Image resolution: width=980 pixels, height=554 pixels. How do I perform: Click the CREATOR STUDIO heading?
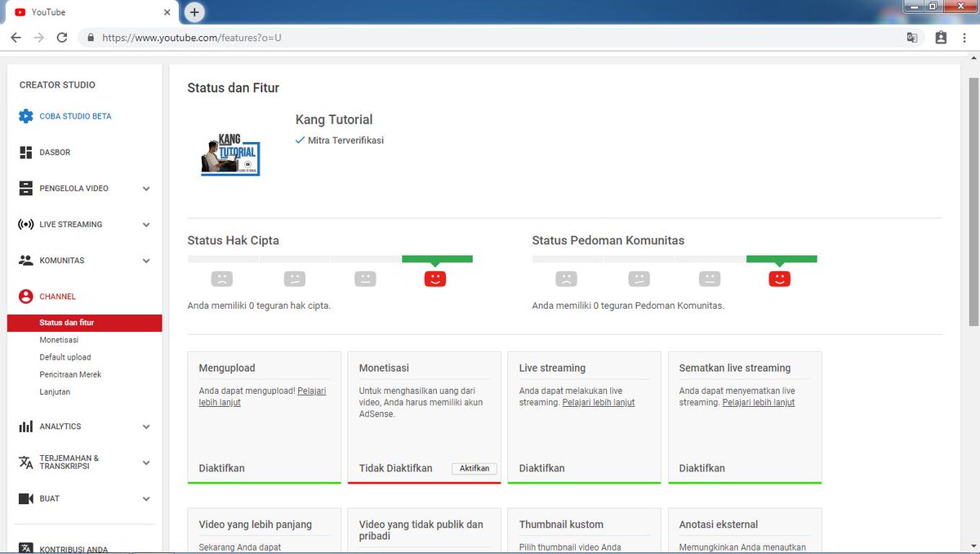57,85
